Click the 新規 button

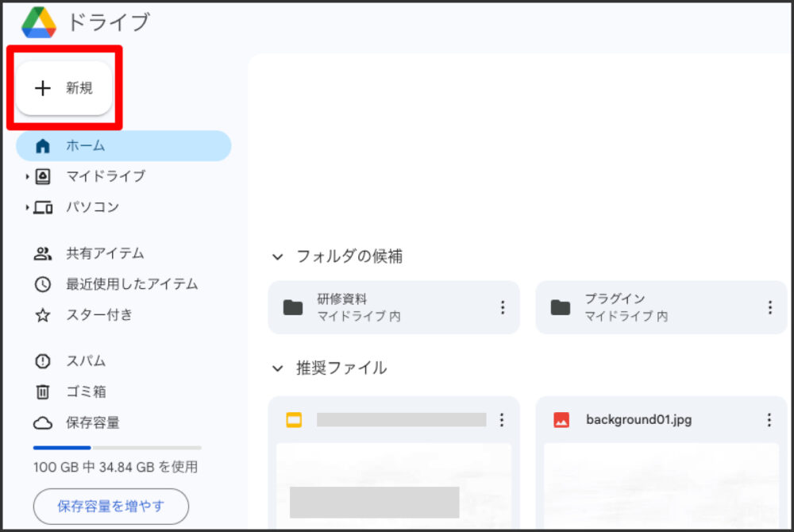[x=64, y=88]
